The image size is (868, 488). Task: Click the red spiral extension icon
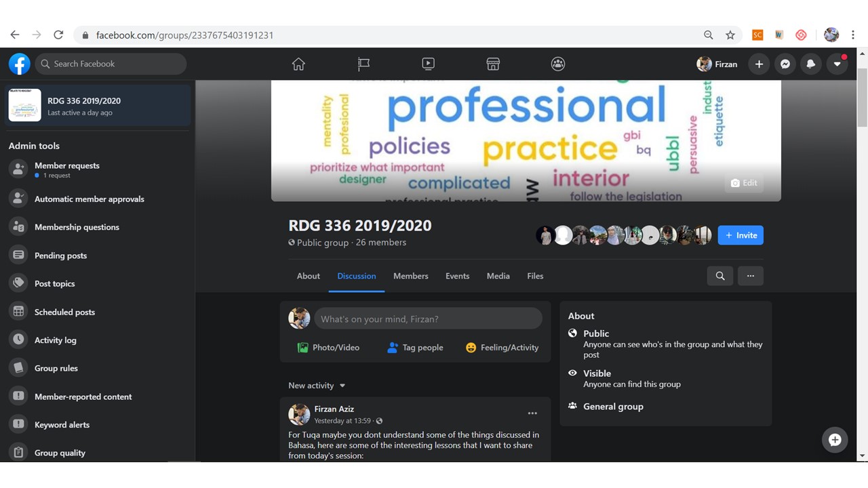[801, 35]
